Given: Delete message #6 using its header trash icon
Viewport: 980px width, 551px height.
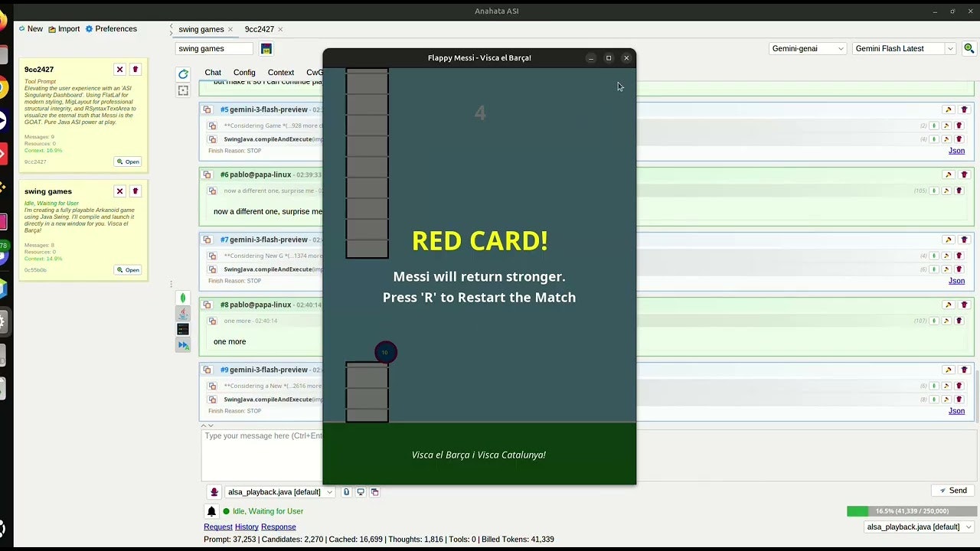Looking at the screenshot, I should 964,174.
